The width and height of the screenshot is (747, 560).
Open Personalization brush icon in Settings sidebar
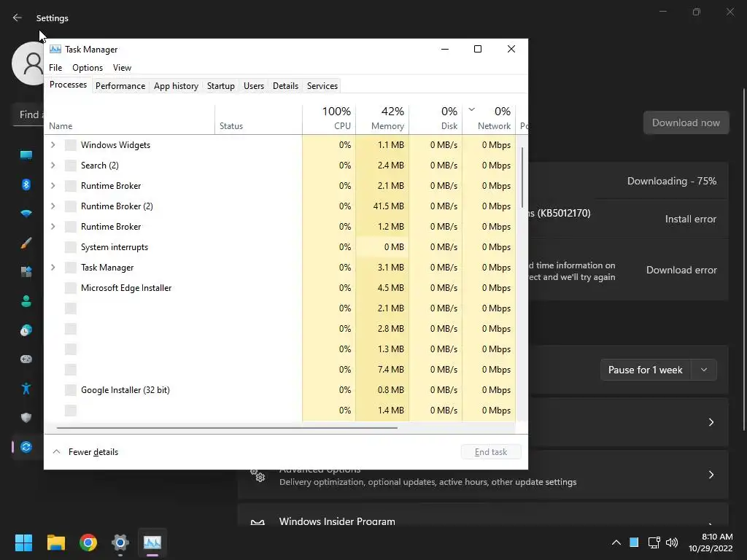point(26,243)
